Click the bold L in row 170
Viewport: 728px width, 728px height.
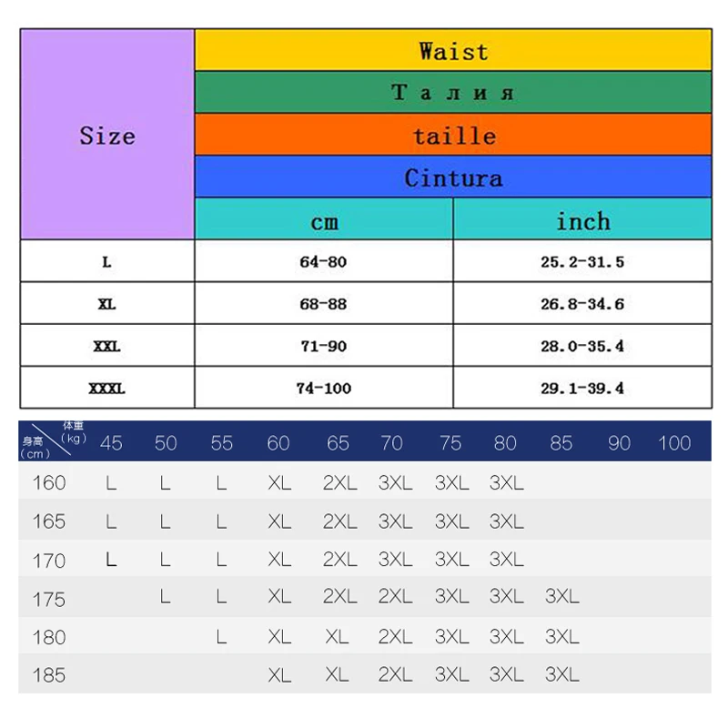click(111, 560)
